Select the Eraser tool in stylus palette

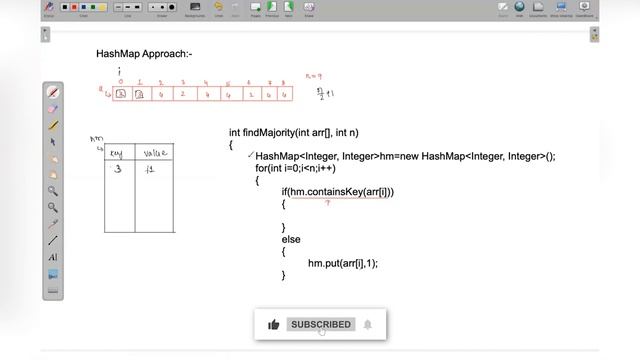(53, 109)
